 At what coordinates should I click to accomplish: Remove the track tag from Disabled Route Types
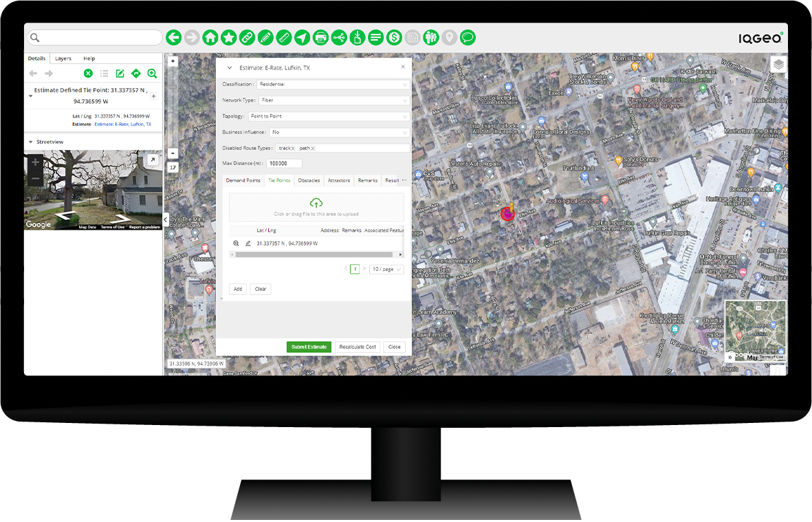[x=293, y=149]
